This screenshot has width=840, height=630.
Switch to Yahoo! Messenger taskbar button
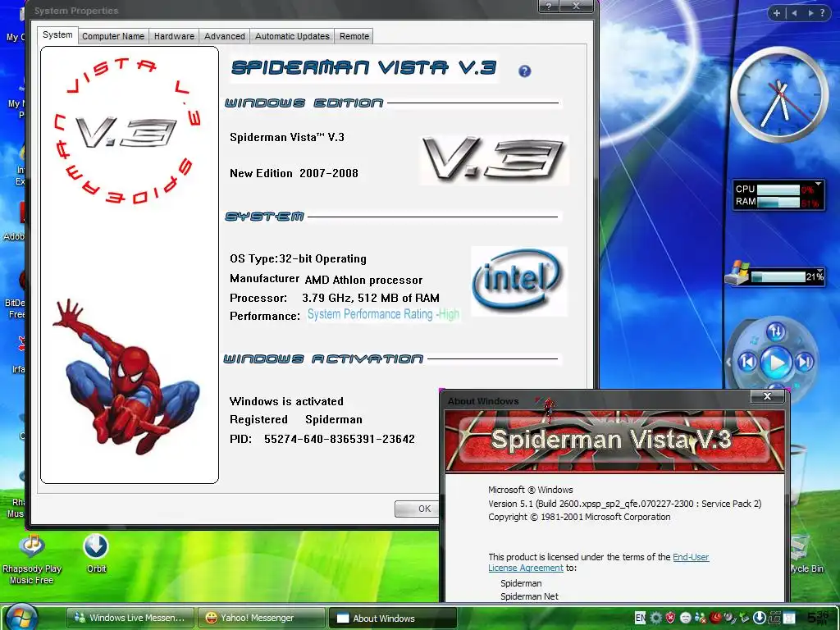tap(262, 618)
